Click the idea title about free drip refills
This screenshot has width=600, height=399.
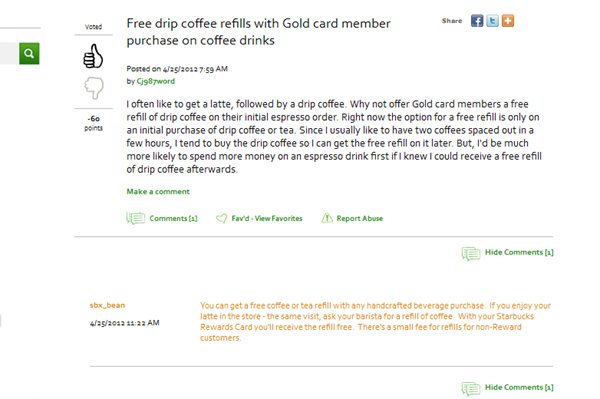click(258, 32)
